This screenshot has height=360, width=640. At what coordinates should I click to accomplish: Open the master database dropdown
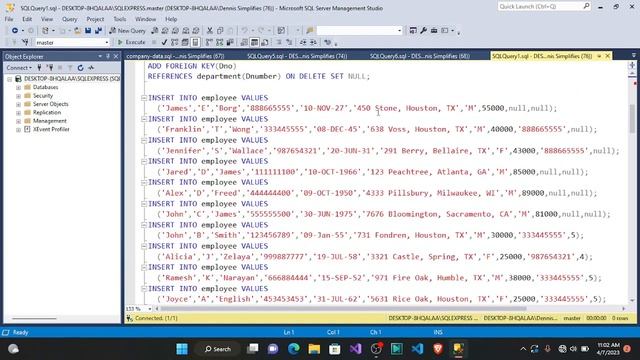pos(107,42)
